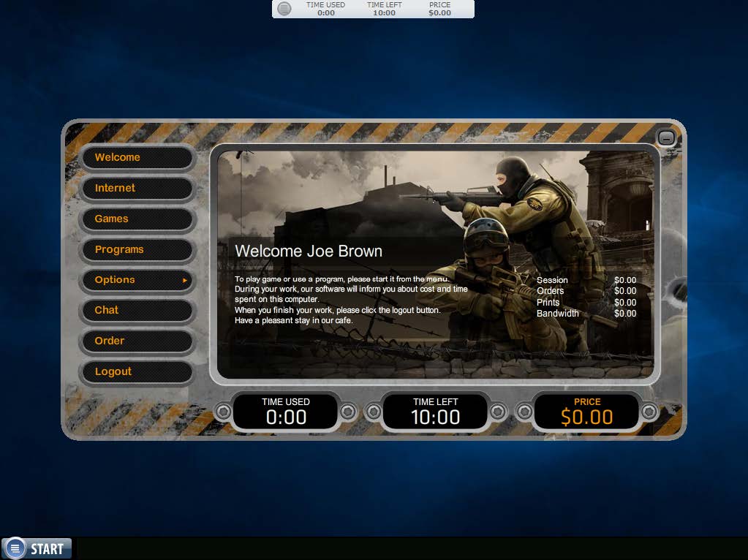Viewport: 748px width, 560px height.
Task: Click the Orders cost row label
Action: click(x=550, y=291)
